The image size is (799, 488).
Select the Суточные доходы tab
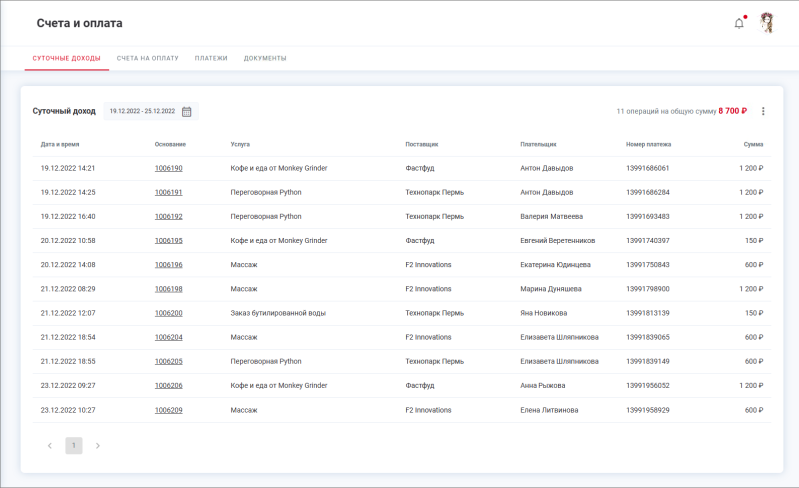pyautogui.click(x=67, y=58)
